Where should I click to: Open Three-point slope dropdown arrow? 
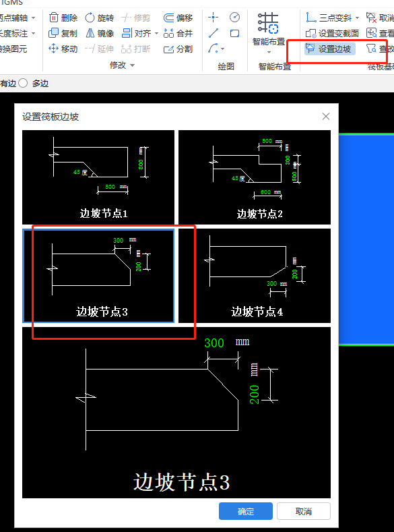(357, 18)
